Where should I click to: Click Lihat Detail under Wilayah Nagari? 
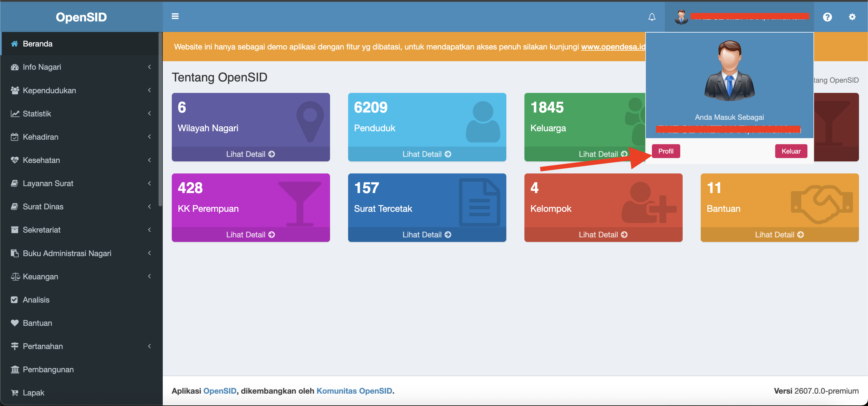[250, 154]
